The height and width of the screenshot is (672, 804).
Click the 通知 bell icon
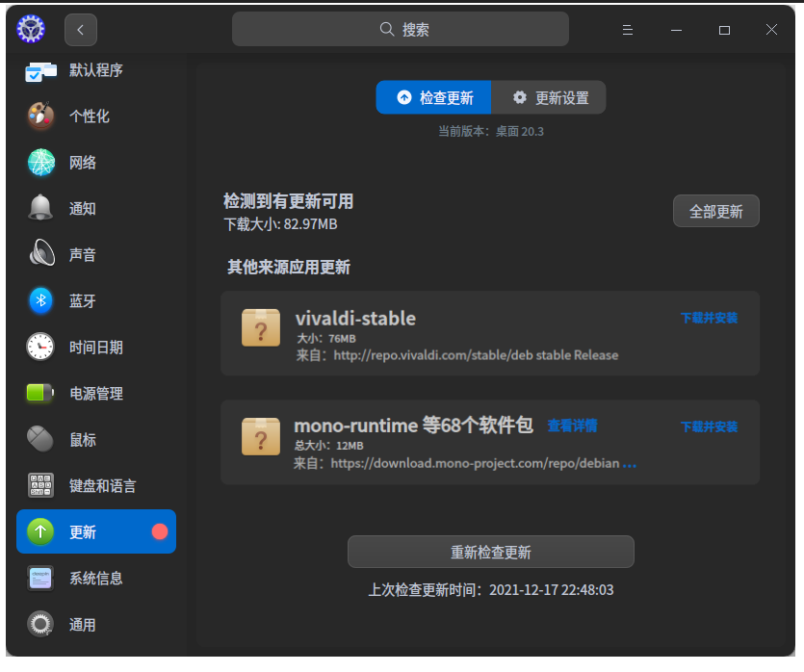coord(40,208)
